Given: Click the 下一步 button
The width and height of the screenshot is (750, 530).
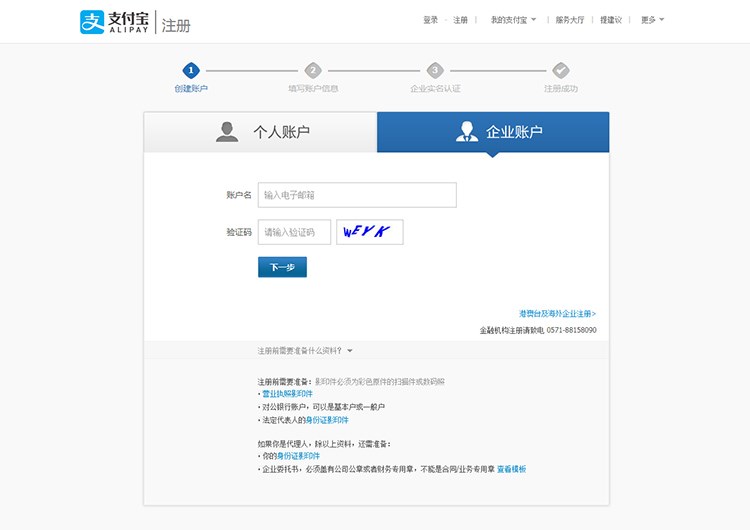Looking at the screenshot, I should click(x=282, y=267).
